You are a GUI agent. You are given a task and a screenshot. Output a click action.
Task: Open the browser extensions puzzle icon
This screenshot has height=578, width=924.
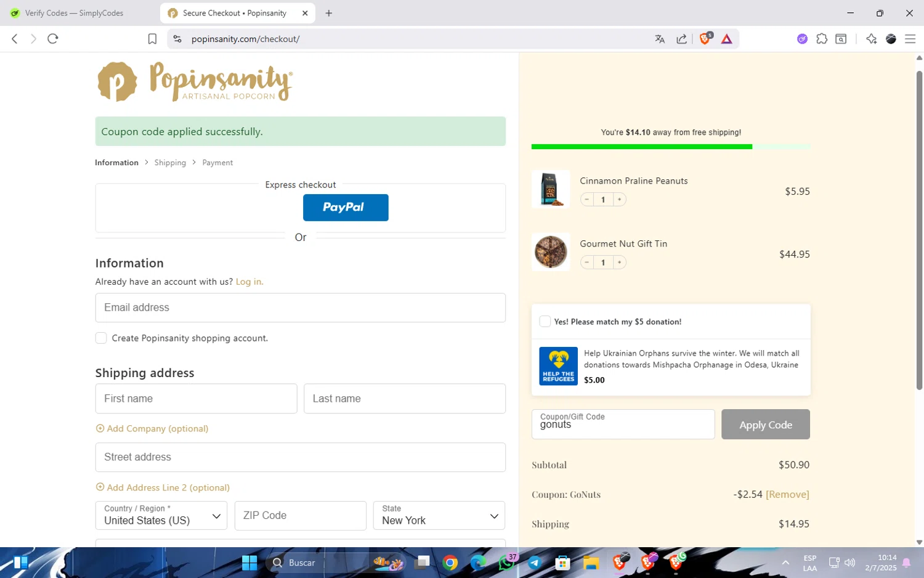click(x=822, y=39)
